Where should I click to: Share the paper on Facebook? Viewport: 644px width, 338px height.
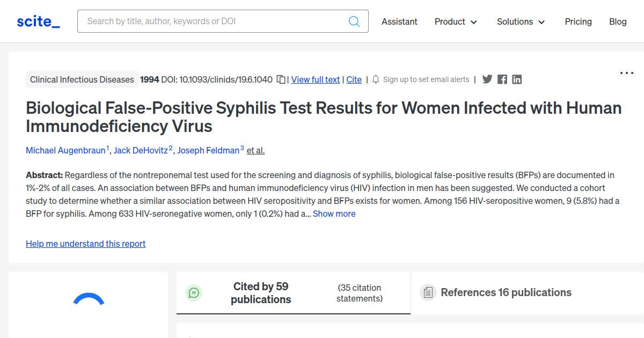coord(502,79)
